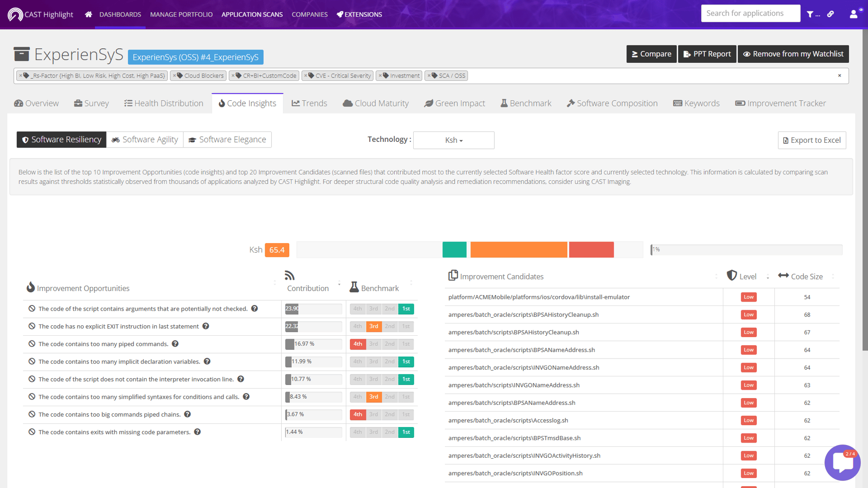
Task: Go to the Software Composition tab
Action: pos(612,103)
